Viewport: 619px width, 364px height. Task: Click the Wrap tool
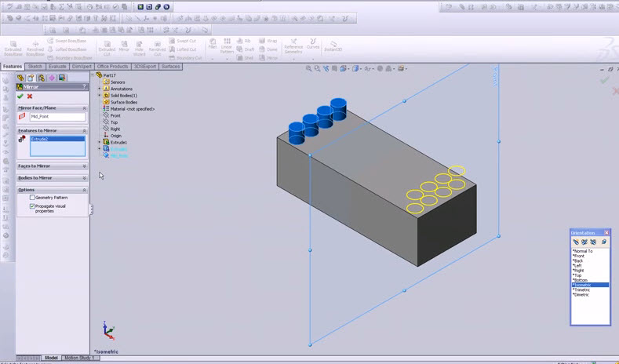pyautogui.click(x=268, y=41)
